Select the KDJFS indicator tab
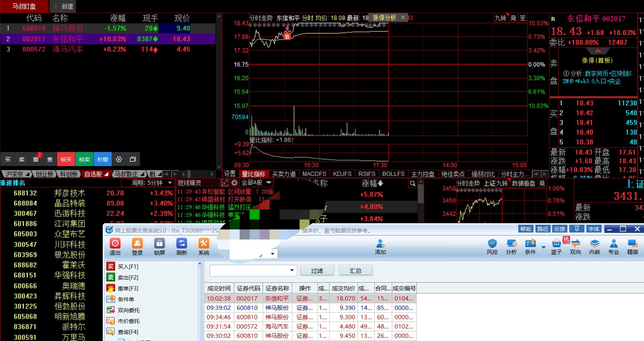644x341 pixels. click(x=342, y=174)
